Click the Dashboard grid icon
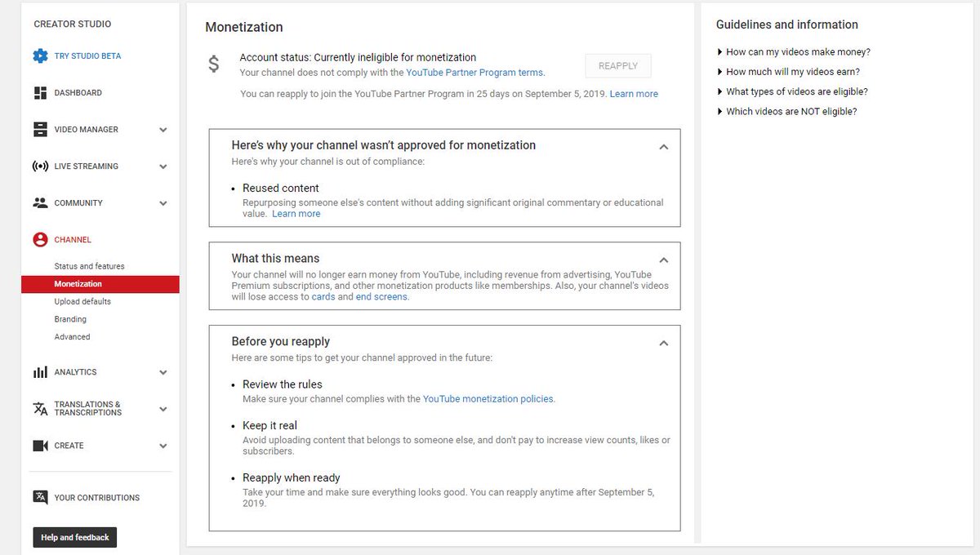The image size is (980, 555). click(40, 93)
